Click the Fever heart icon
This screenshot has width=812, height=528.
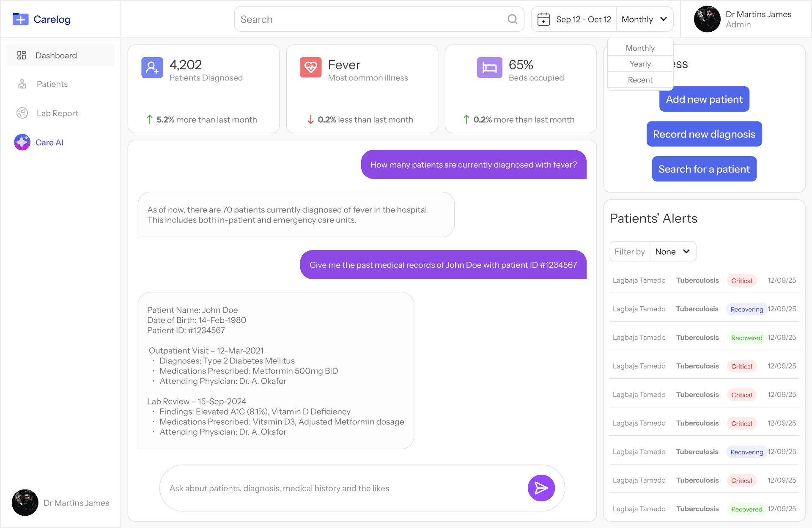(311, 68)
